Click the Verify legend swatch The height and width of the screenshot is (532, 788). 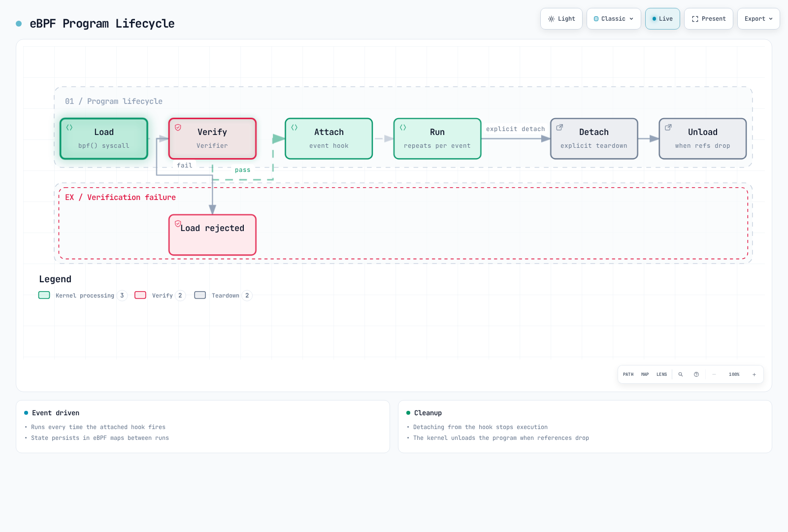click(x=140, y=295)
